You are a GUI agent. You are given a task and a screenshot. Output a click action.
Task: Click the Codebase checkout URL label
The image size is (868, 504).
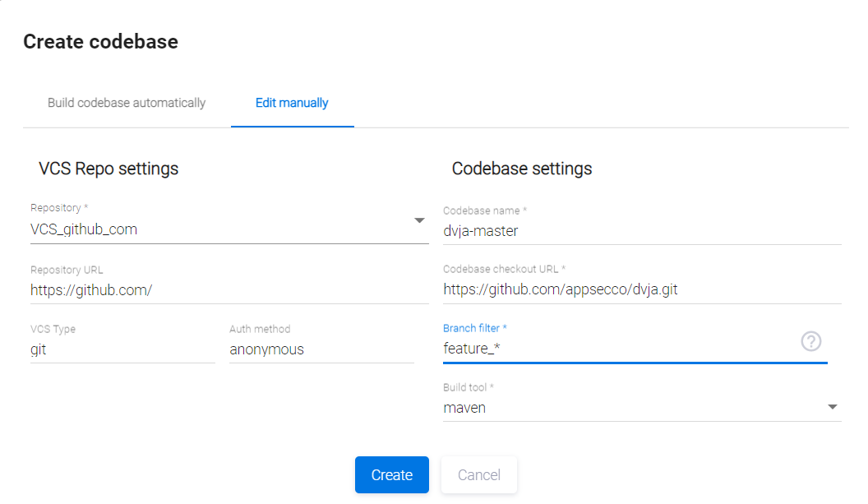pyautogui.click(x=504, y=269)
